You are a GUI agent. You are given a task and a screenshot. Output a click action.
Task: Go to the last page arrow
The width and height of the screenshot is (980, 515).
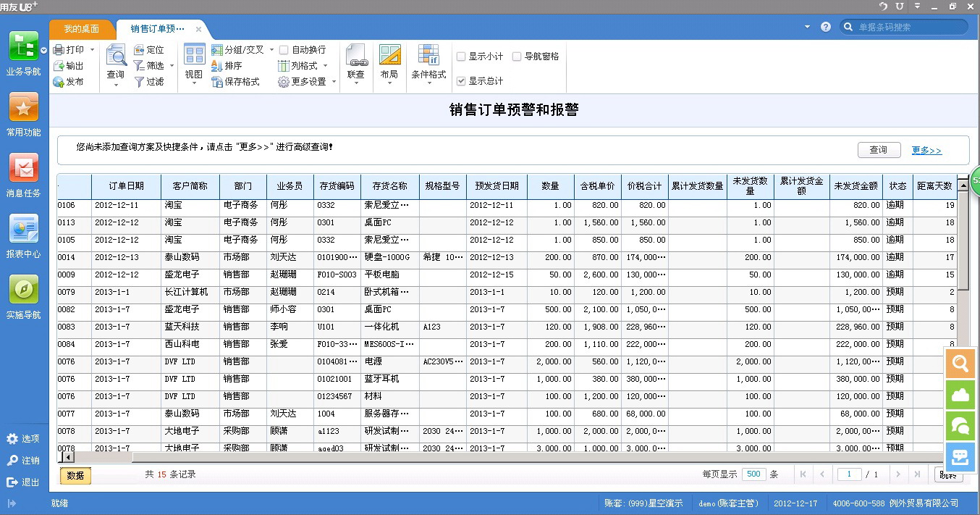(x=917, y=474)
